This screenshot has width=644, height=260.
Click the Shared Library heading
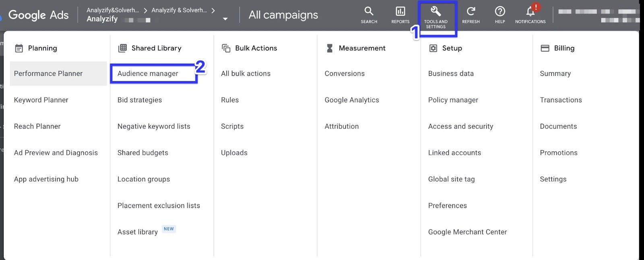tap(156, 48)
